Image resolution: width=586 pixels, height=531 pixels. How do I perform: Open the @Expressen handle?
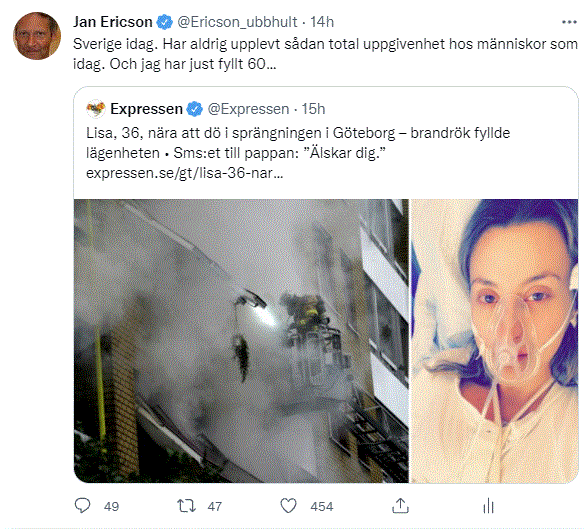[248, 109]
